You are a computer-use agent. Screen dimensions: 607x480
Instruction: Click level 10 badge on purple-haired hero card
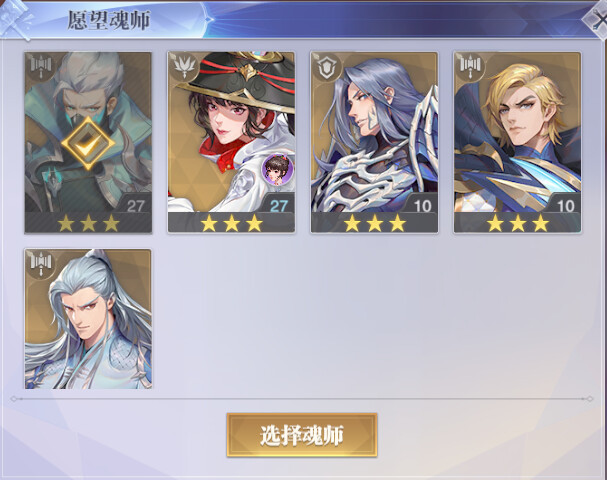point(422,205)
